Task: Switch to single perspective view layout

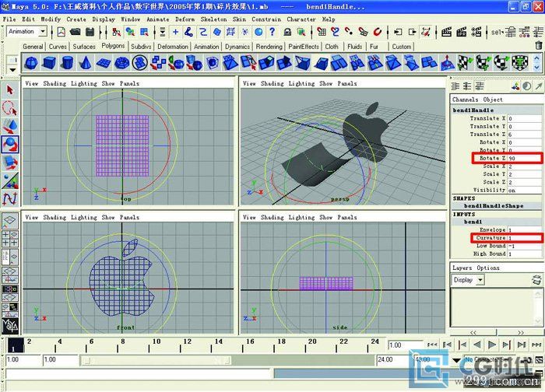Action: pos(9,220)
